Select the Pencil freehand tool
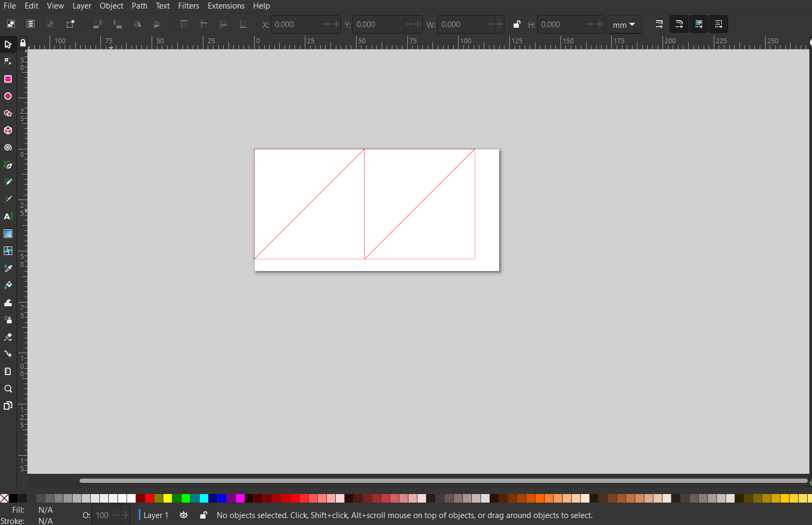The image size is (812, 525). (x=8, y=182)
